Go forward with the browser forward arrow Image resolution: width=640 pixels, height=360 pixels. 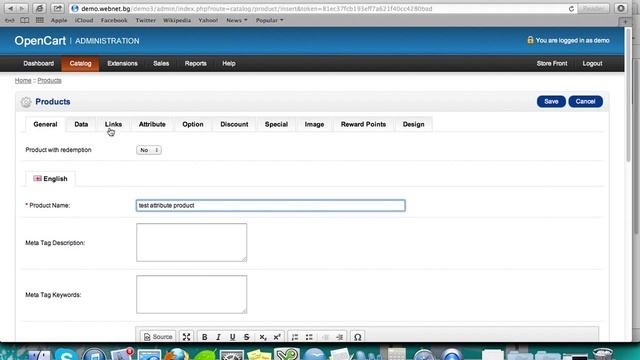click(22, 9)
